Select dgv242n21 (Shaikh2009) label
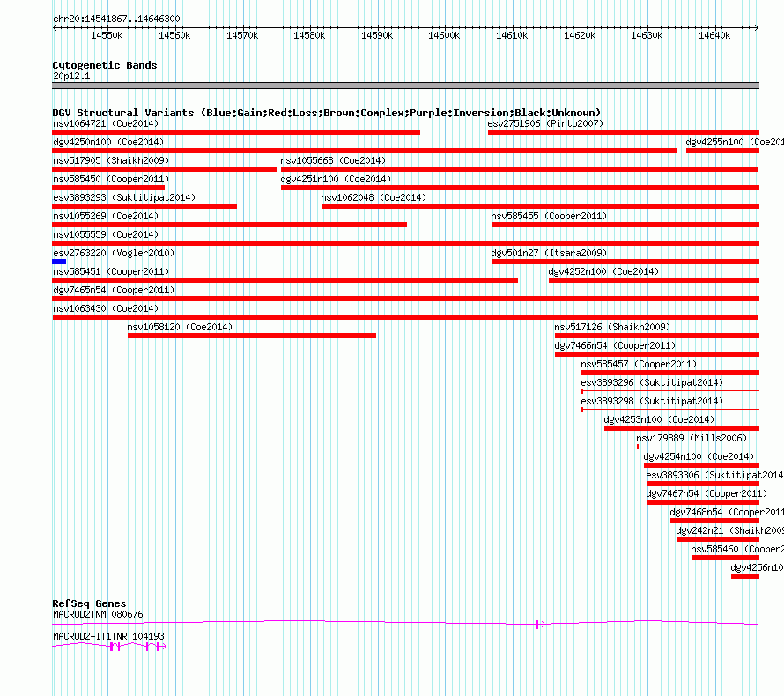Viewport: 784px width, 696px height. (730, 530)
